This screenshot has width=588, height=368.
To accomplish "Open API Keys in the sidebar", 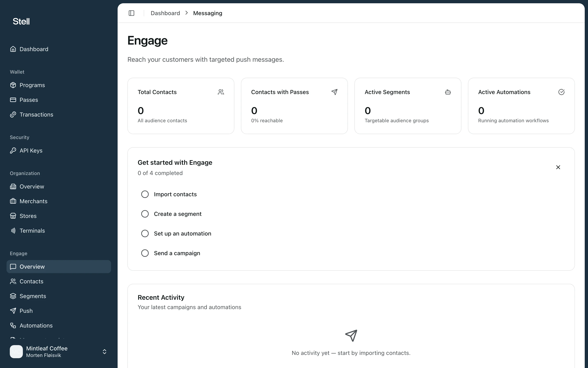I will [x=59, y=151].
